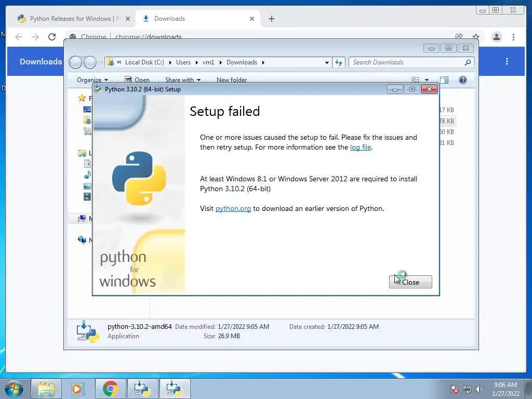The image size is (532, 399).
Task: Change the Explorer view icon
Action: click(415, 79)
